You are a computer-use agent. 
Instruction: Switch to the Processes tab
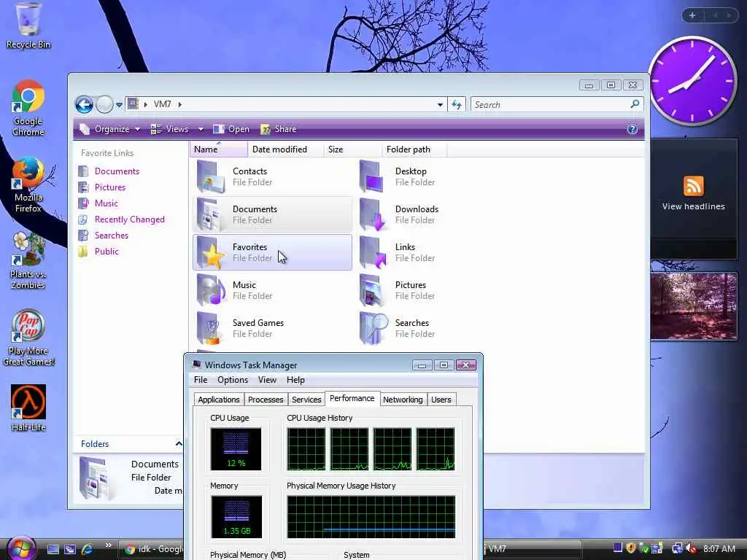[x=266, y=400]
